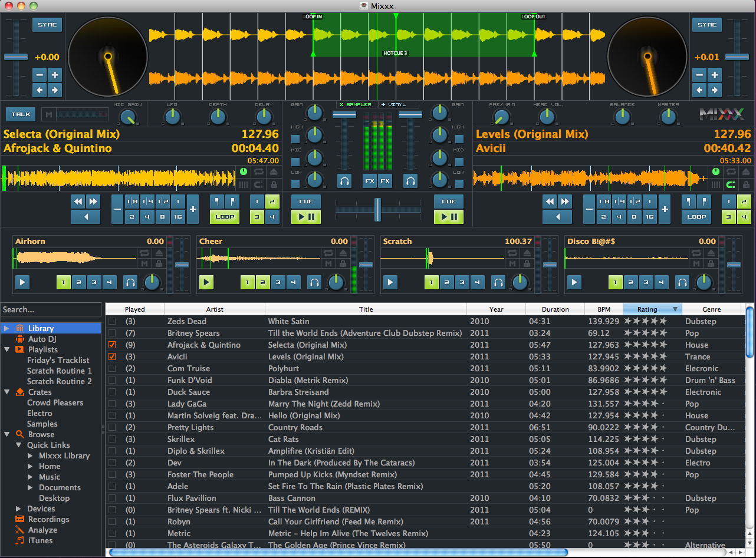Show the VINYL control section
Viewport: 756px width, 558px height.
click(x=398, y=104)
